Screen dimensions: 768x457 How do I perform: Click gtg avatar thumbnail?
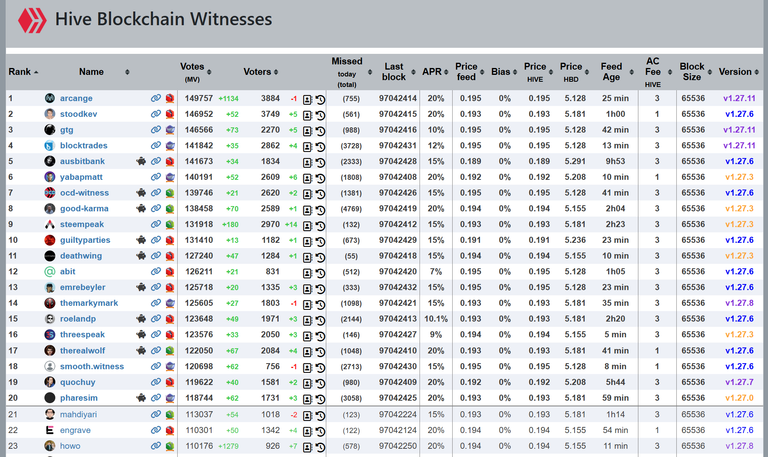tap(49, 130)
